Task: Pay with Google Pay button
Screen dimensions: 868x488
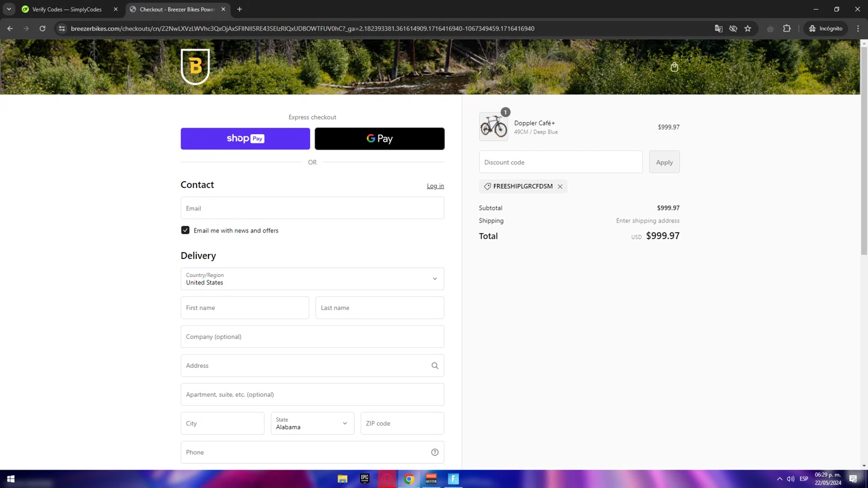Action: pos(380,139)
